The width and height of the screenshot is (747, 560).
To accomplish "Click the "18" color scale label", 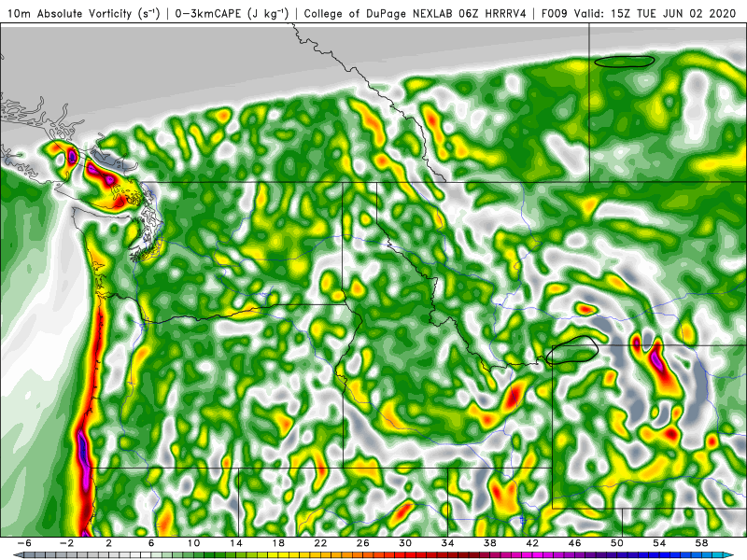I will click(x=278, y=543).
